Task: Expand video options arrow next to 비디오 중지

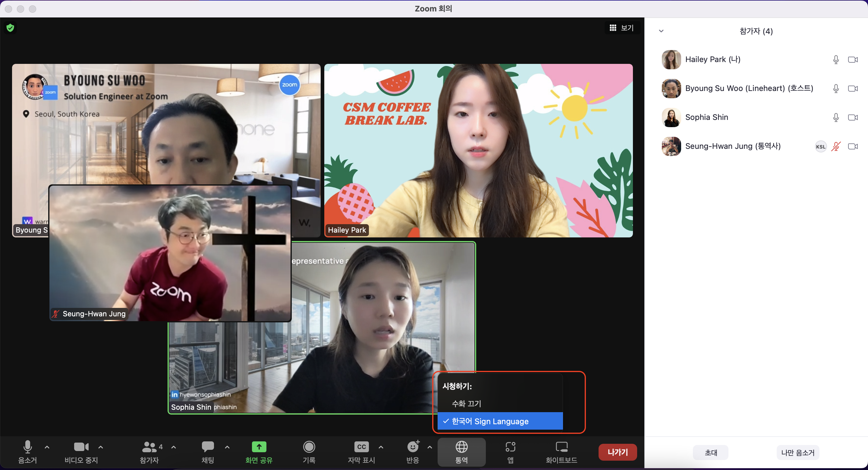Action: coord(100,447)
